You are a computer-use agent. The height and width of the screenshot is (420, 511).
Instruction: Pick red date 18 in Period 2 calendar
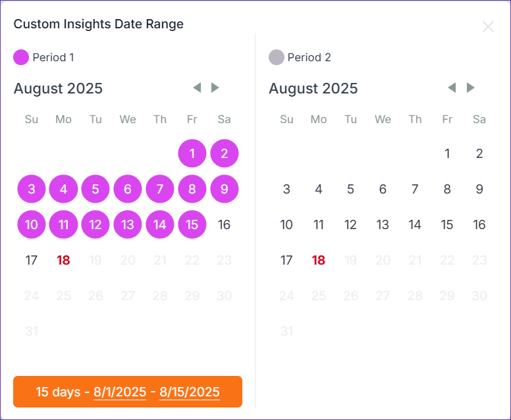[319, 260]
